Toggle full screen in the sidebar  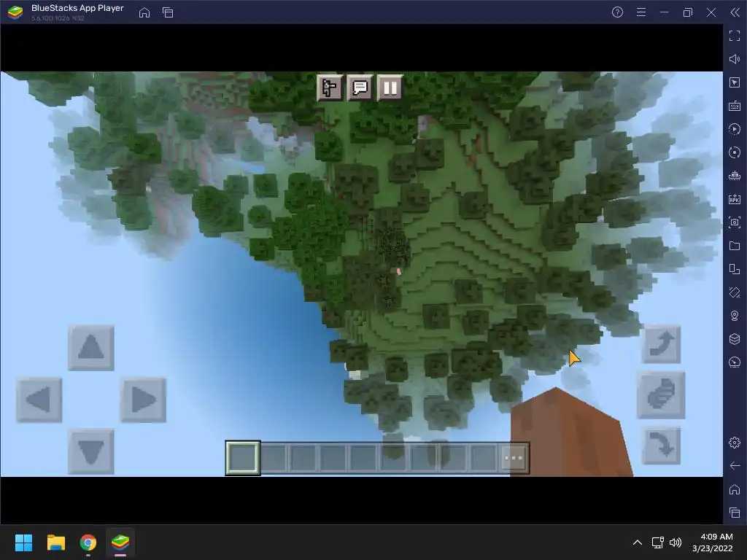tap(735, 36)
